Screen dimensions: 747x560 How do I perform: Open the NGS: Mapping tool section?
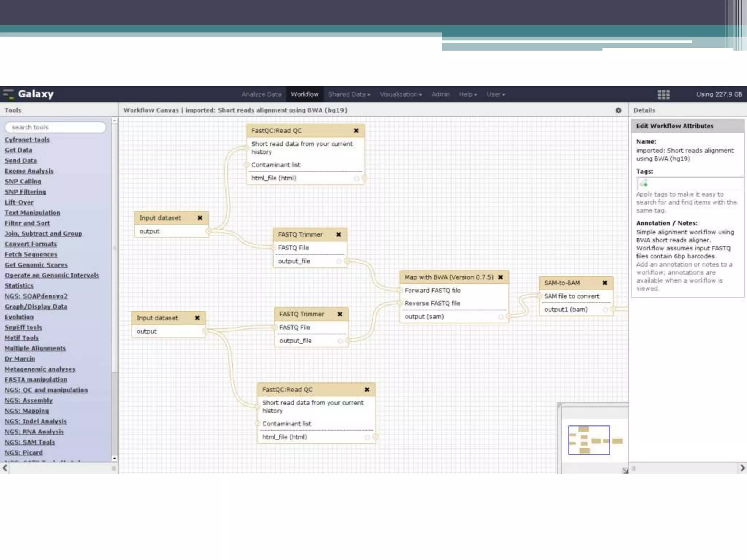27,411
